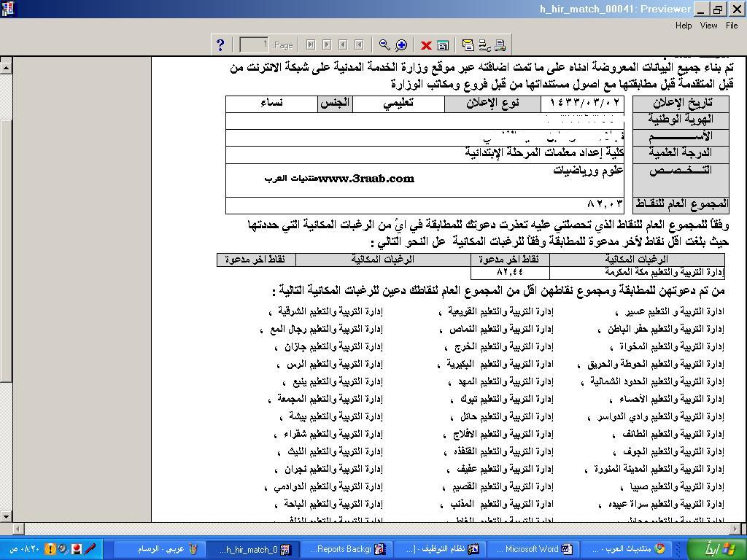Click the plain right arrow page button
The width and height of the screenshot is (747, 560).
[327, 44]
